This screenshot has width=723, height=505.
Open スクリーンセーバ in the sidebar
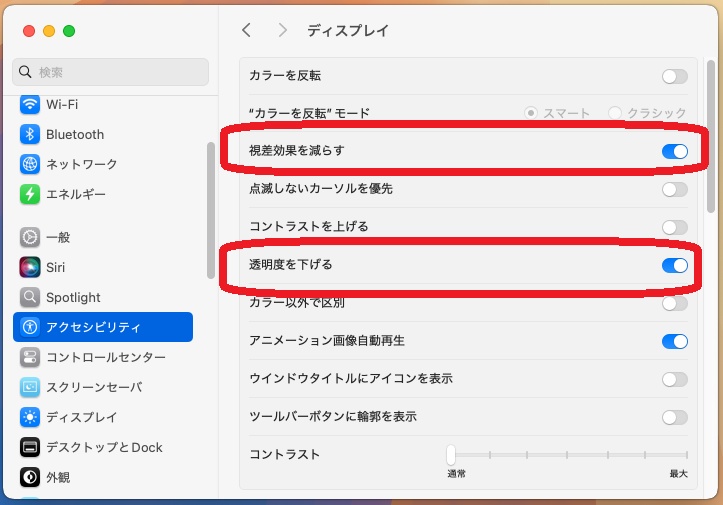click(102, 387)
